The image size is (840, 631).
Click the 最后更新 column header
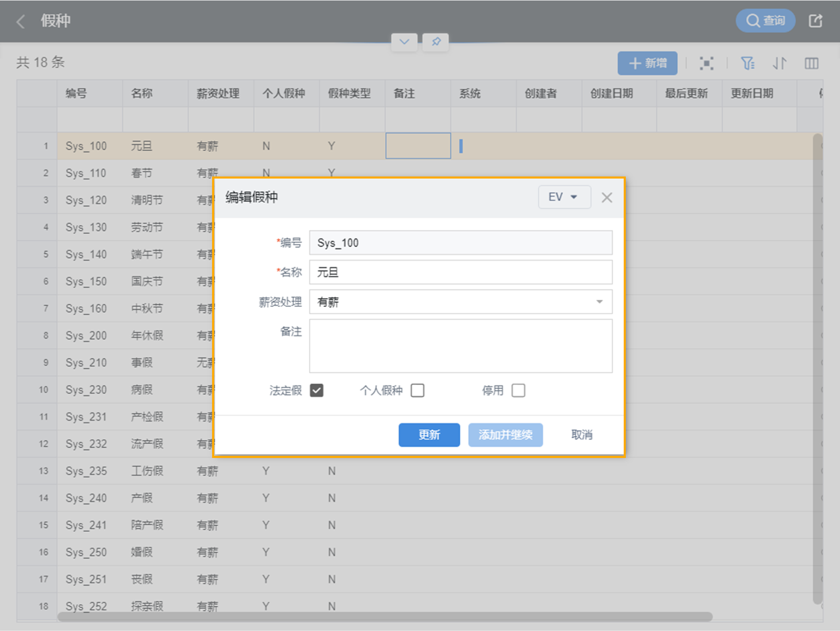click(689, 94)
